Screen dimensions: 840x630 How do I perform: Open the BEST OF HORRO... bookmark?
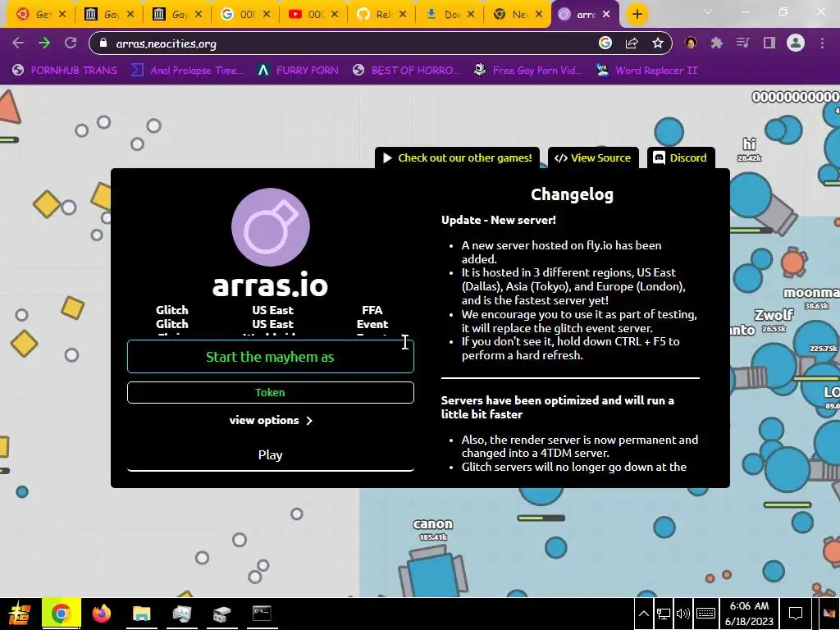tap(406, 71)
